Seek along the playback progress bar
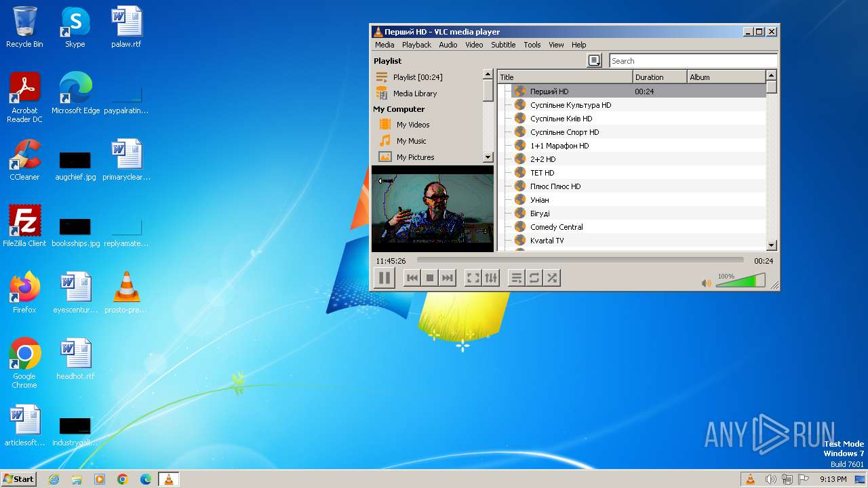The image size is (868, 488). tap(580, 260)
